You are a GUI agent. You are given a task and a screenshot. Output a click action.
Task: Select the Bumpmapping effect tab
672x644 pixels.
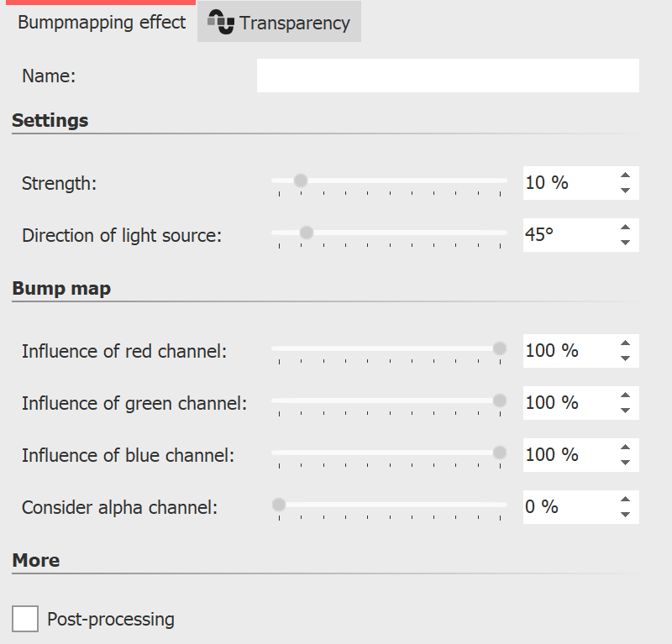(101, 23)
